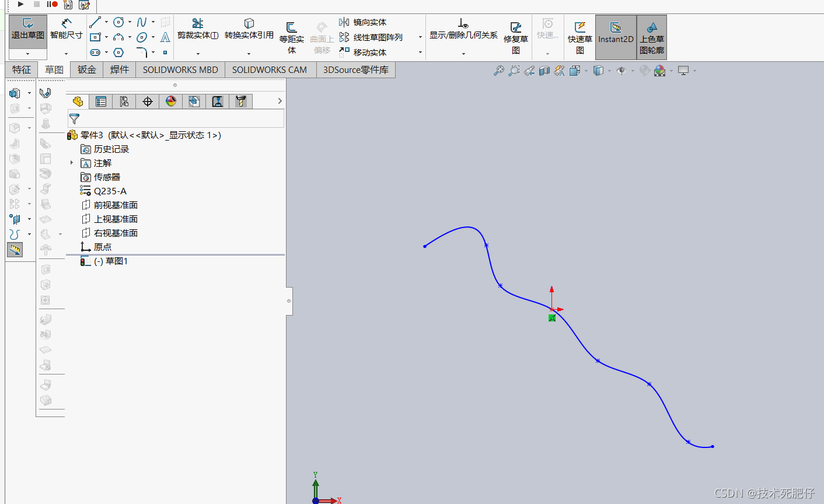Select the Ellipse sketch tool

pos(142,37)
